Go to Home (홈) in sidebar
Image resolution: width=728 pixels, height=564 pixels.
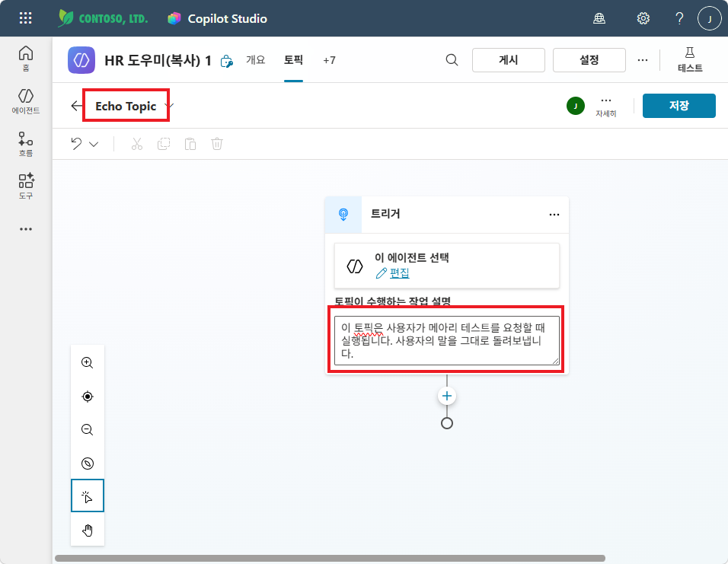click(26, 59)
